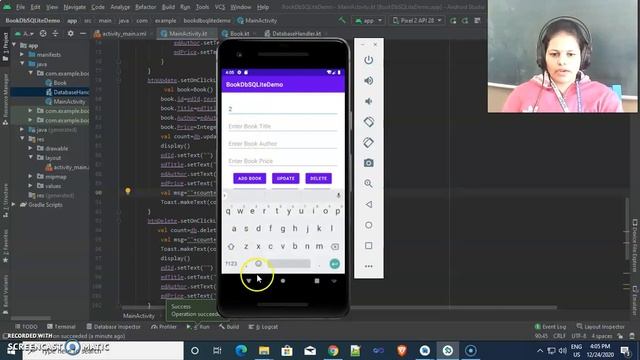Image resolution: width=640 pixels, height=360 pixels.
Task: Select DatabaseHandler file in project tree
Action: point(67,92)
